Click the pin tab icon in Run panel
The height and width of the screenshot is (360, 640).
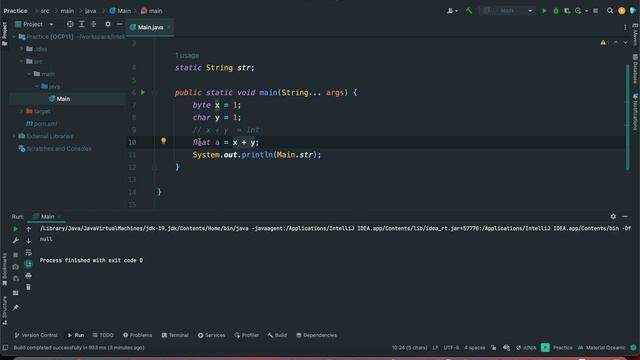[16, 308]
